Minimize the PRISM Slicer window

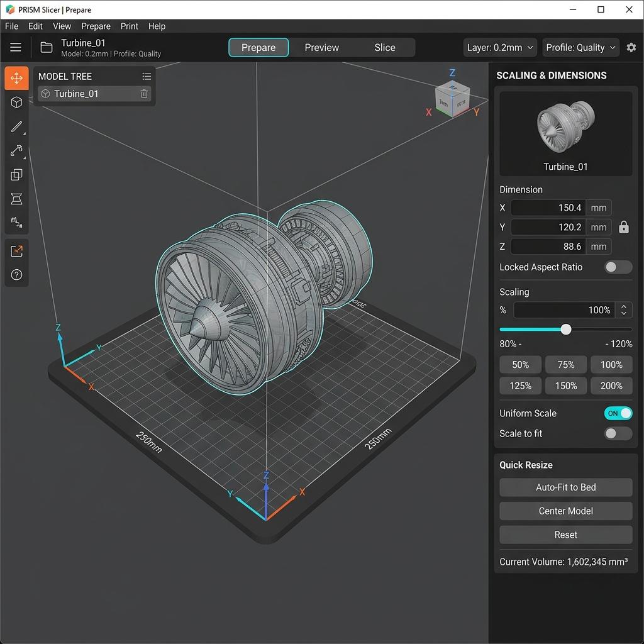click(574, 9)
